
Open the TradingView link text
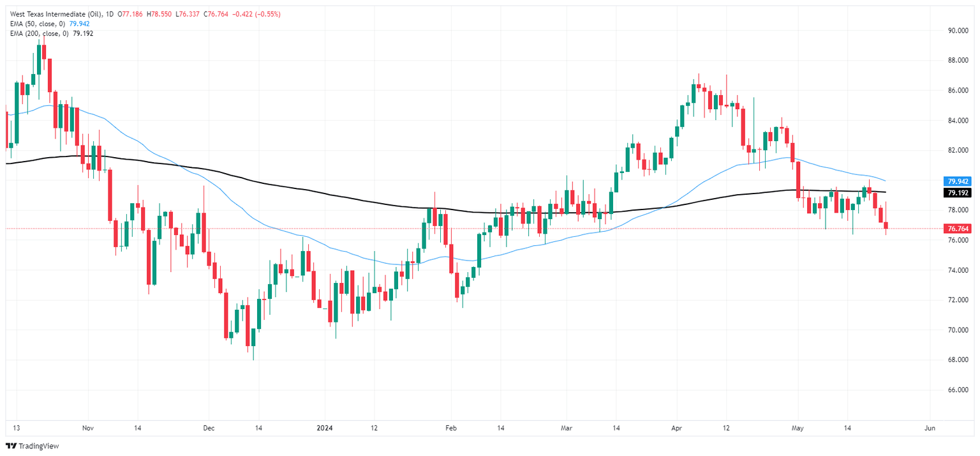(x=37, y=446)
